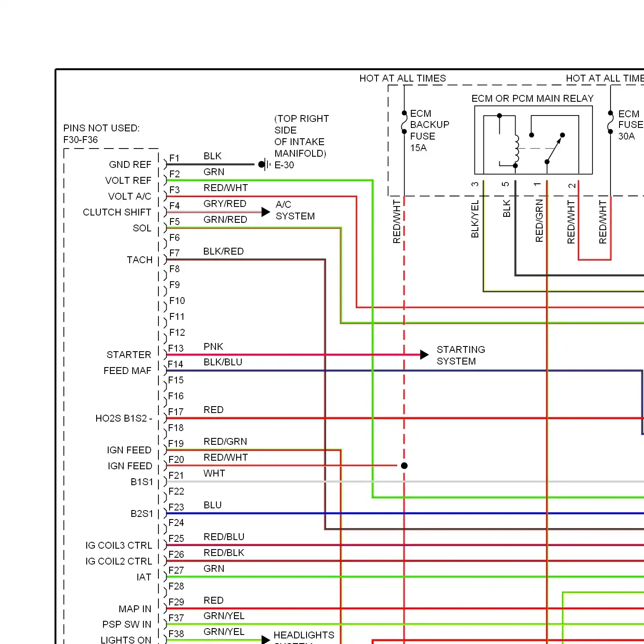
Task: Click the 'ECM BACKUP FUSE 15A' label
Action: coord(429,131)
